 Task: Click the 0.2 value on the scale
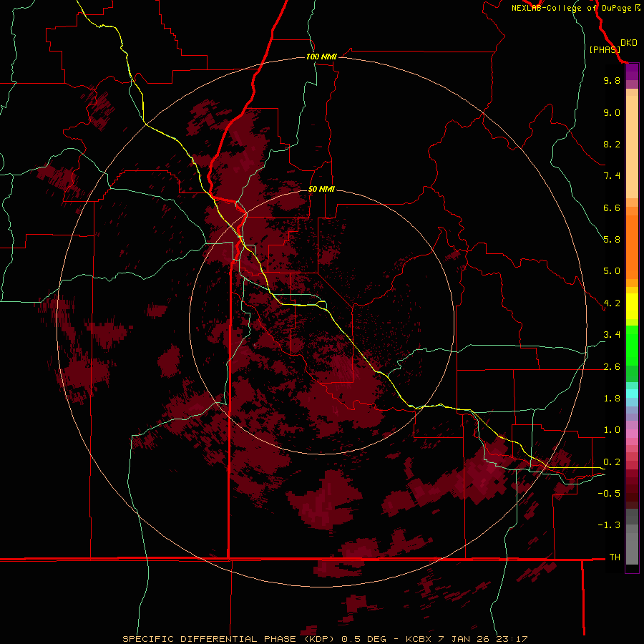(x=612, y=462)
